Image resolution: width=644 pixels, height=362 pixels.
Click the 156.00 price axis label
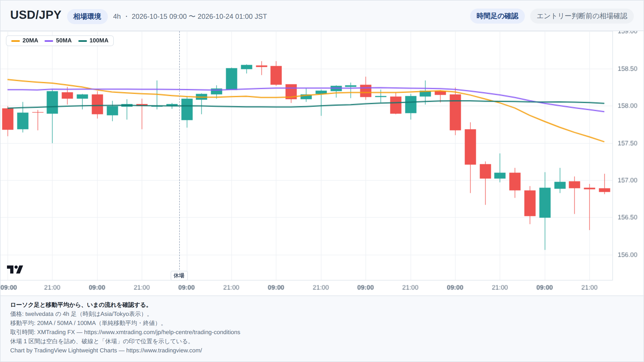point(627,255)
